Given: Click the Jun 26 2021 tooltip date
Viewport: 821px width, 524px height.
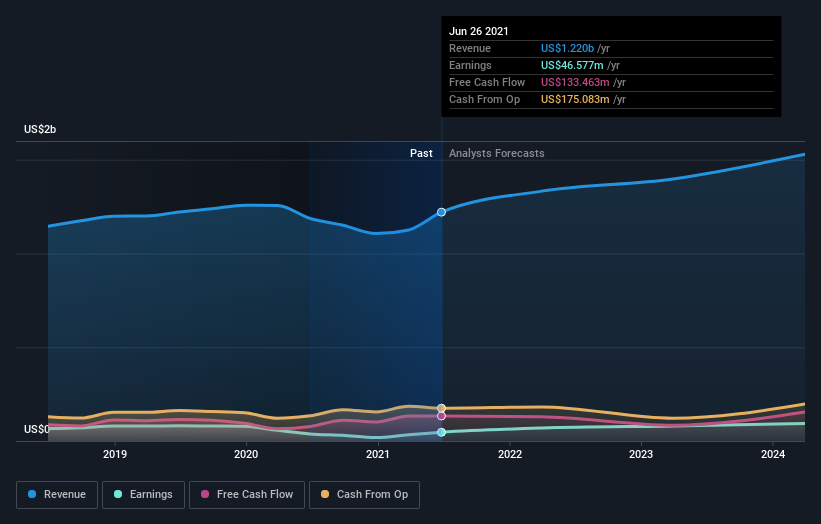Looking at the screenshot, I should [x=479, y=31].
